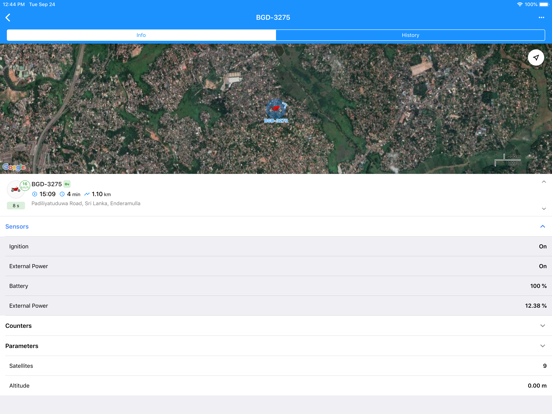Image resolution: width=552 pixels, height=414 pixels.
Task: Select External Power row showing On
Action: click(x=276, y=266)
